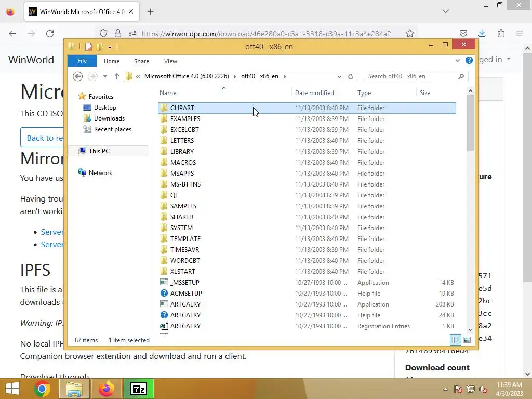Open Firefox downloads panel
The width and height of the screenshot is (532, 399).
point(482,33)
